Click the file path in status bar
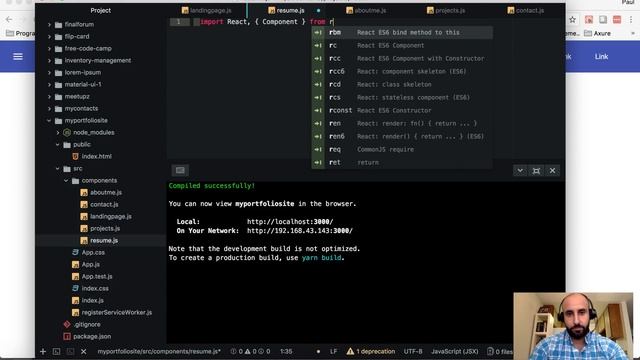 159,351
